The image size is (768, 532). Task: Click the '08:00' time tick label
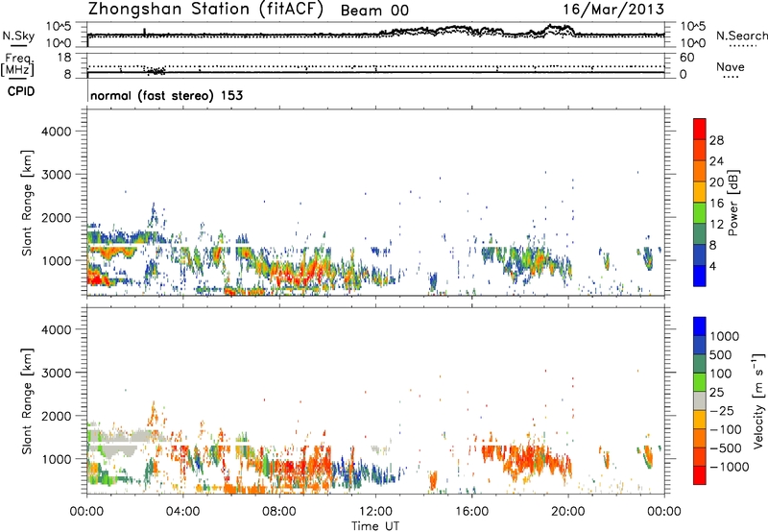click(279, 512)
